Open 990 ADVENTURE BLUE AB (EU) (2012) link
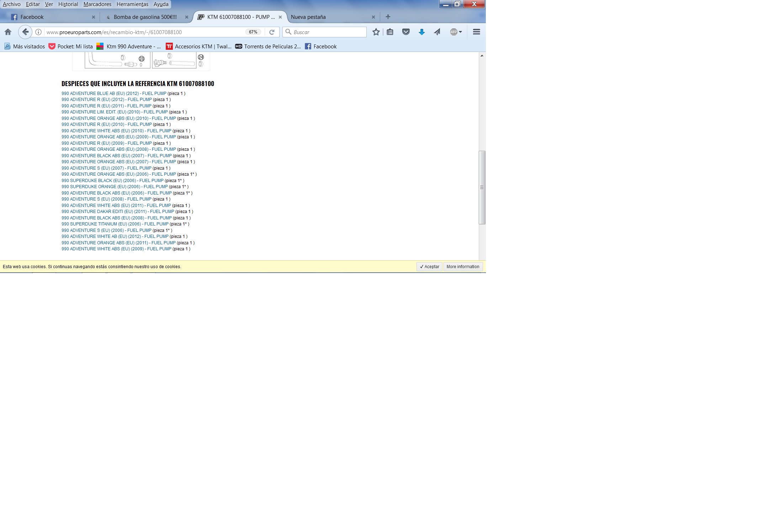775x532 pixels. point(114,94)
